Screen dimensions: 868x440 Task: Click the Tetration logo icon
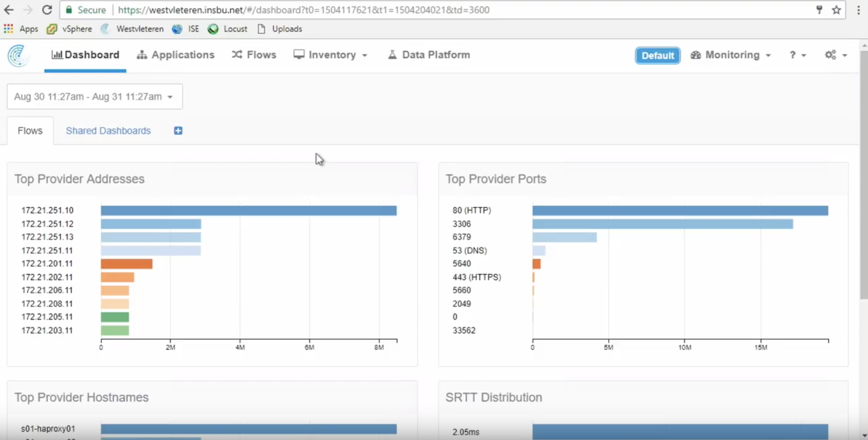coord(18,56)
